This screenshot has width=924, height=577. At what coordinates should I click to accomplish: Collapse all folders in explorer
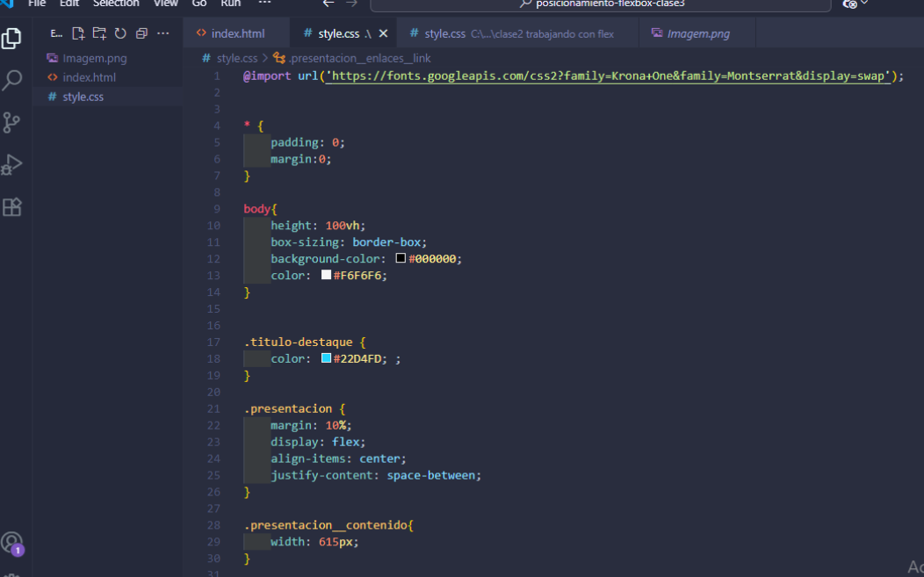(x=141, y=33)
